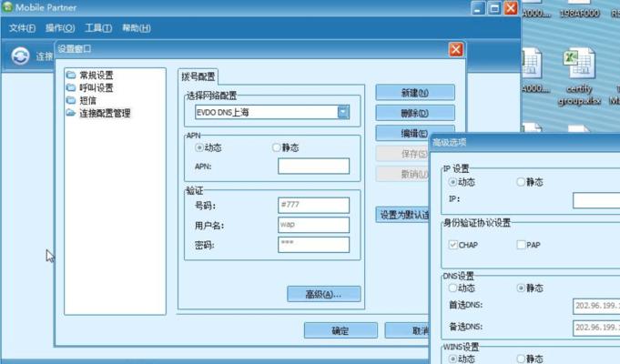Screen dimensions: 620x364
Task: Select IP 设置 动态 radio button
Action: (452, 182)
